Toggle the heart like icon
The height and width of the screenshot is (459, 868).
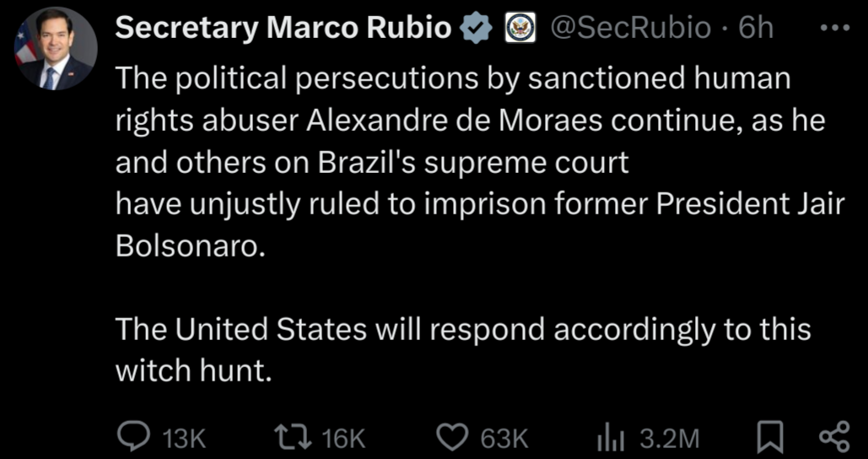(x=453, y=437)
